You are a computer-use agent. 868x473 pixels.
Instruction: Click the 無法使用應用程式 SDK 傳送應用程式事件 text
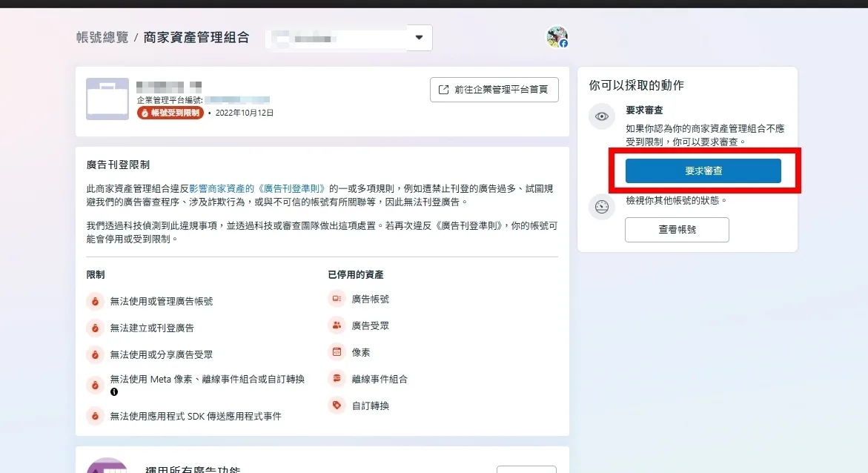tap(196, 416)
